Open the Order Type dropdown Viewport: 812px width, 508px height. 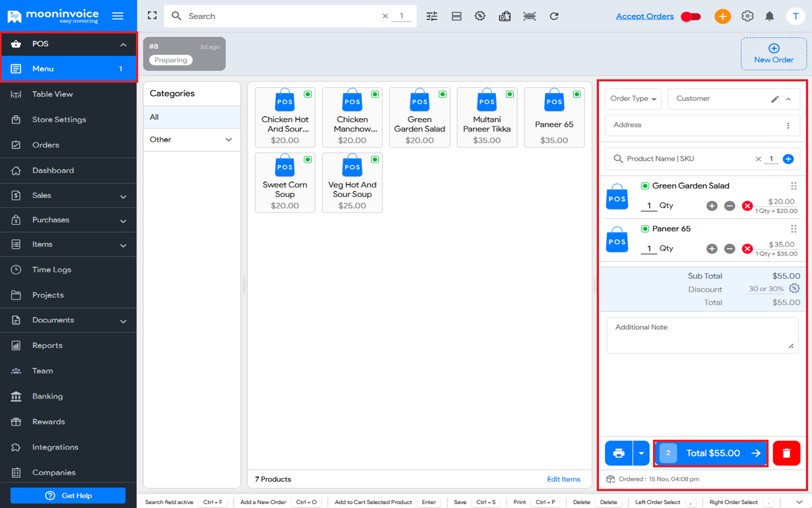633,98
